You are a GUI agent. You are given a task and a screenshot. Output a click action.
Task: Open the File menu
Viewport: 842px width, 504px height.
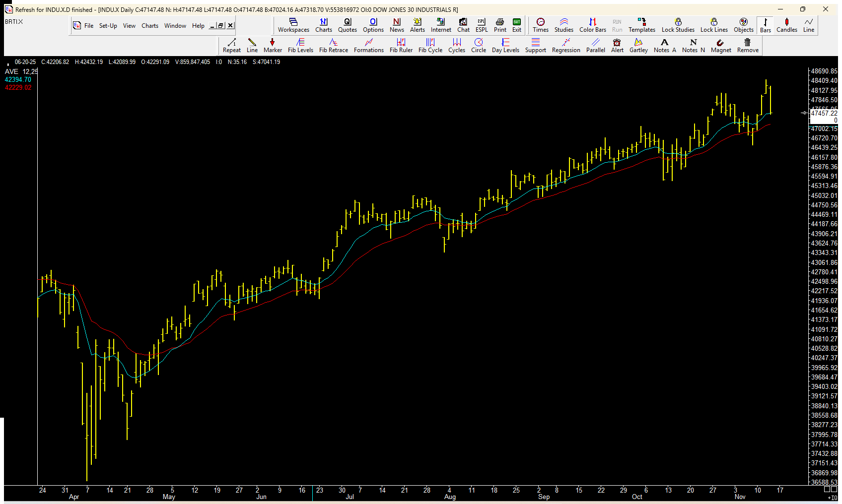tap(88, 26)
